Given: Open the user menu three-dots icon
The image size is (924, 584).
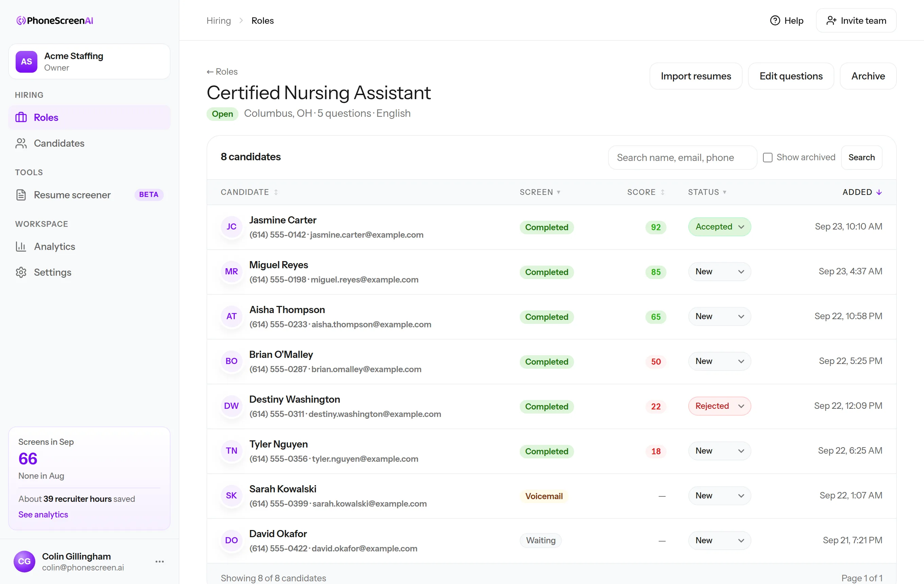Looking at the screenshot, I should (x=160, y=561).
